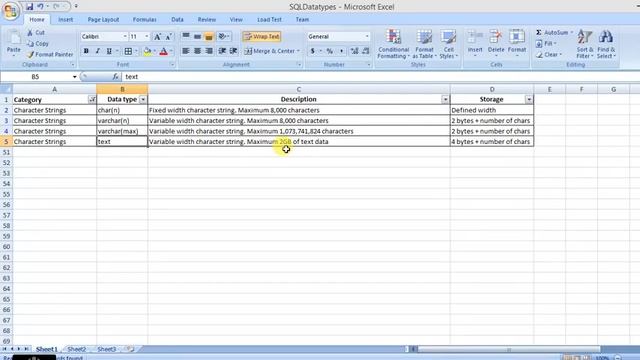
Task: Switch to the Page Layout tab
Action: pyautogui.click(x=103, y=20)
